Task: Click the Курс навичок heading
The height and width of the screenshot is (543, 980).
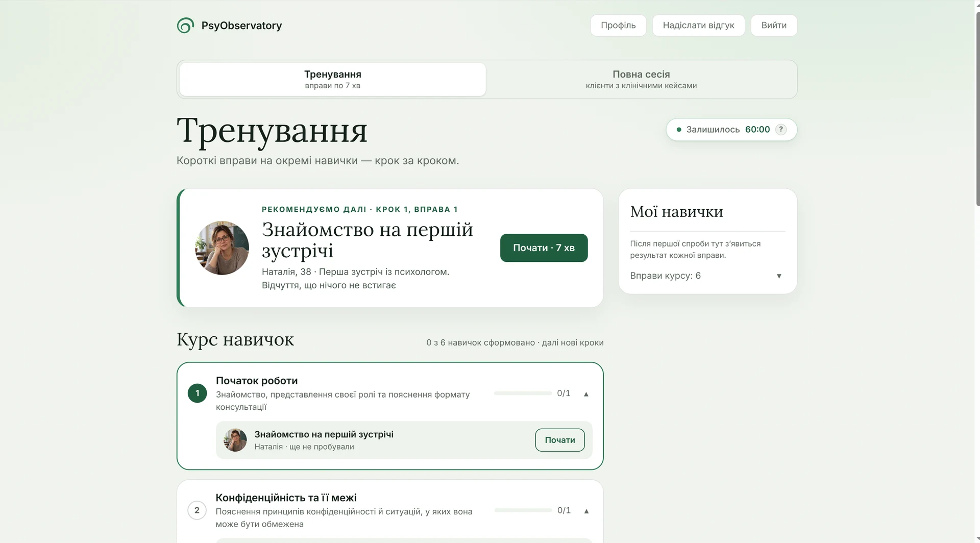Action: pos(235,339)
